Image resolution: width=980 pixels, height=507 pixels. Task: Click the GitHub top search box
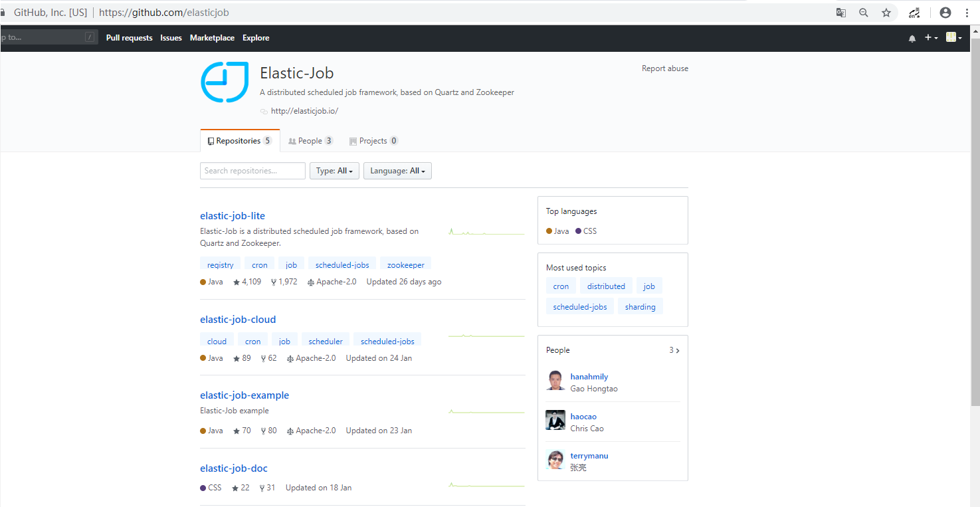(48, 37)
